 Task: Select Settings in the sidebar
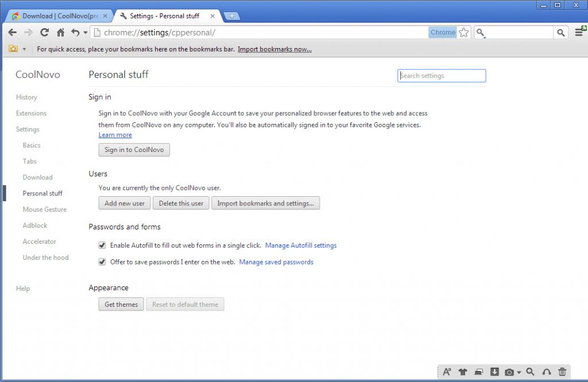point(28,129)
